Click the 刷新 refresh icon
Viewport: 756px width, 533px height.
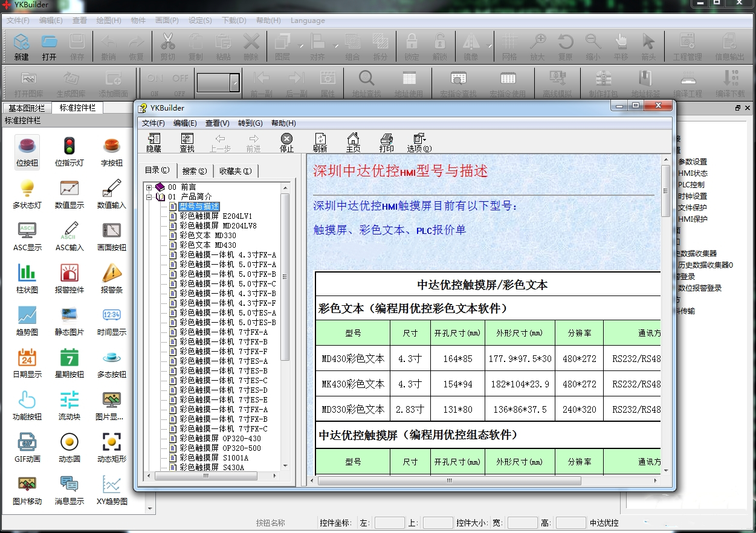320,143
